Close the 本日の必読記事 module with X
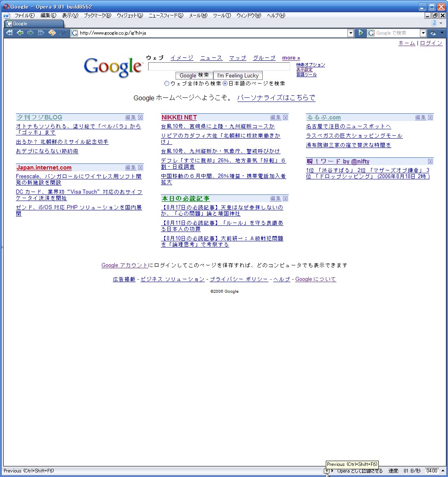Viewport: 448px width, 477px height. click(x=285, y=199)
